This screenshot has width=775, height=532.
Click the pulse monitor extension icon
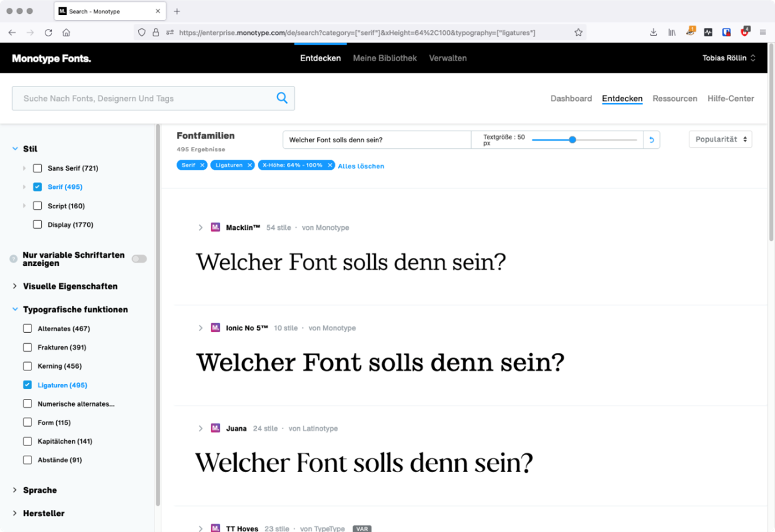click(x=708, y=33)
